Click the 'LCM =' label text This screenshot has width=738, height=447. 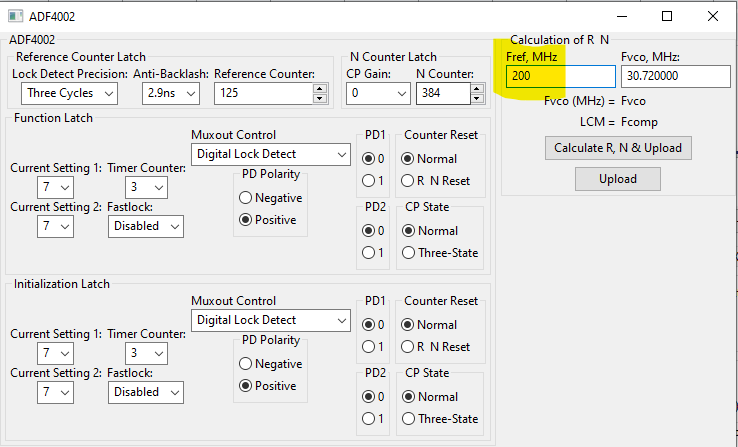[597, 122]
